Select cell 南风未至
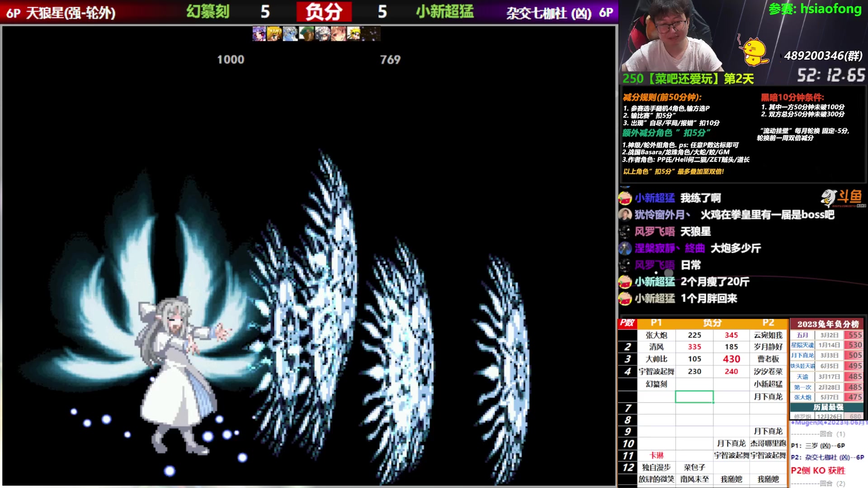Screen dimensions: 868x488 point(694,479)
